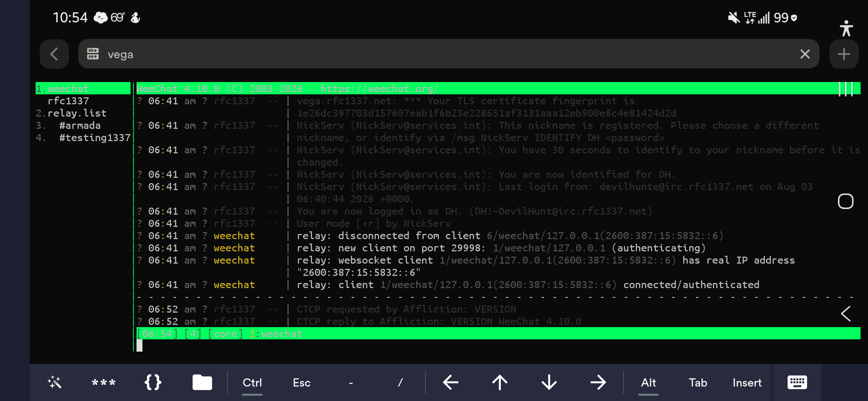
Task: Tap the "connected/authenticated" relay message
Action: click(x=691, y=285)
